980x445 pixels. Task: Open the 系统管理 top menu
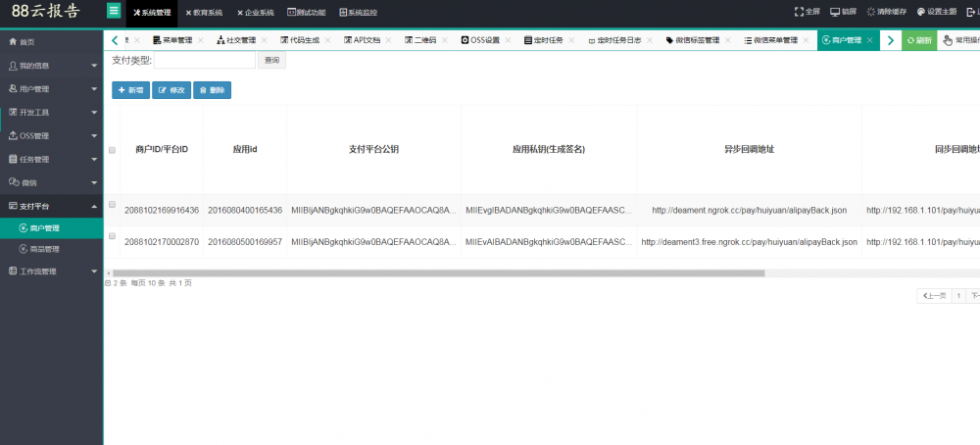152,13
